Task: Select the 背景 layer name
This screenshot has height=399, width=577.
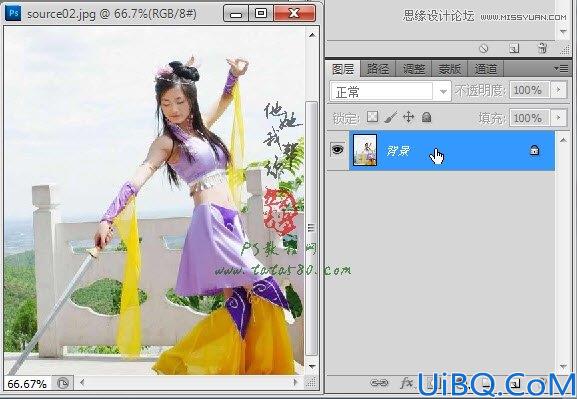Action: pyautogui.click(x=398, y=151)
